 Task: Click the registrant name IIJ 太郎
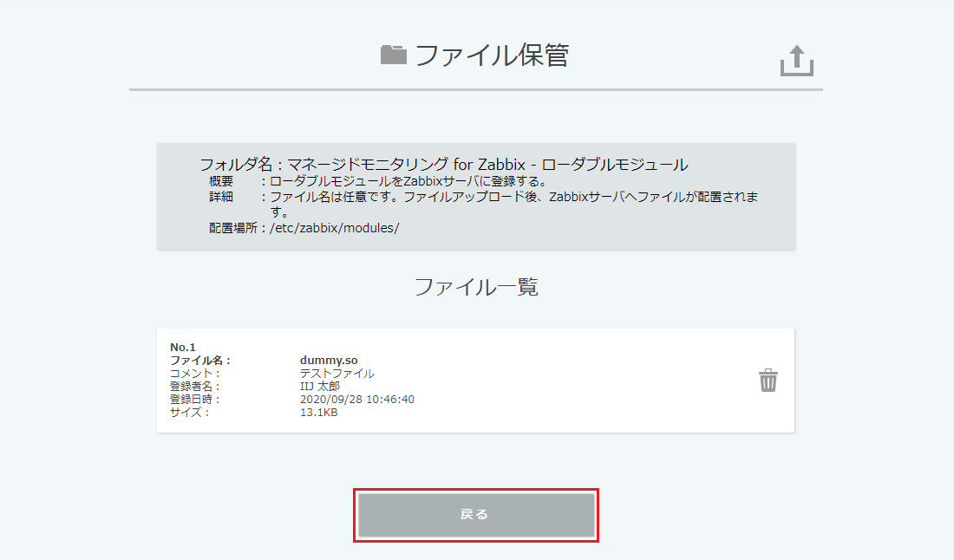(319, 386)
